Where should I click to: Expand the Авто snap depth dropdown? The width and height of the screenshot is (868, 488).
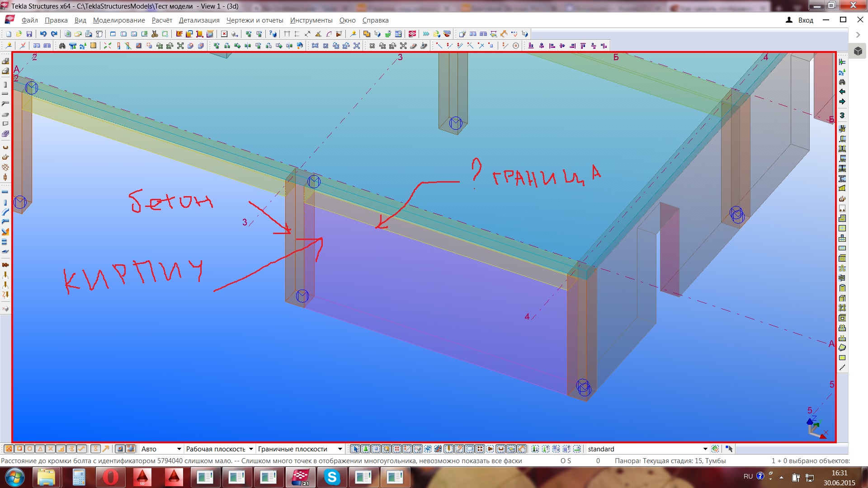(x=179, y=449)
